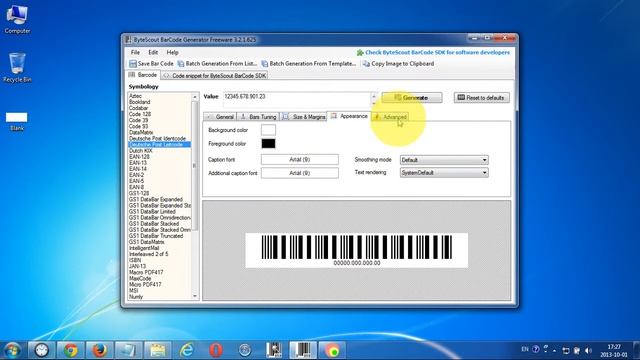Open the Advanced tab
The image size is (640, 360).
coord(391,117)
